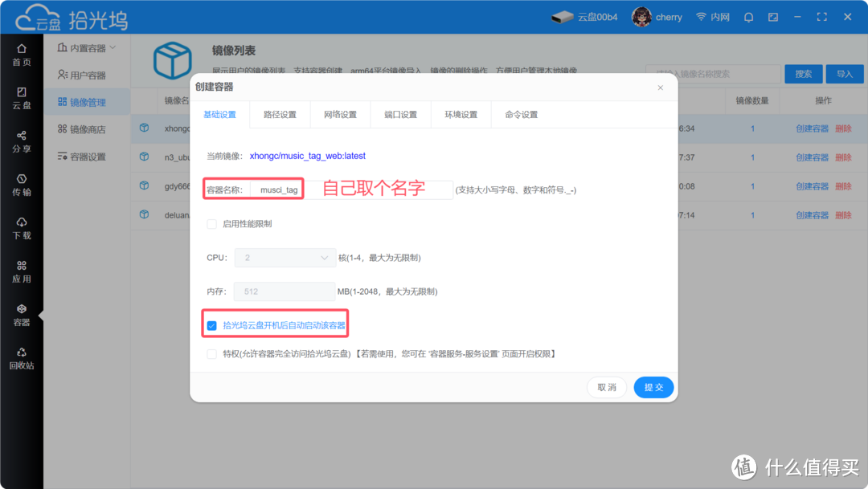Disable auto-start container on boot checkbox

coord(211,324)
